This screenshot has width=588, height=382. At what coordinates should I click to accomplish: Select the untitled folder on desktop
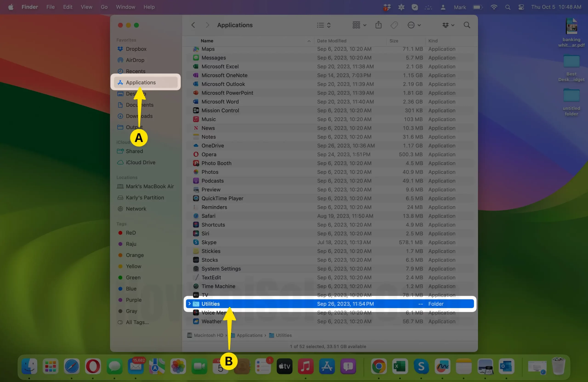[x=571, y=102]
